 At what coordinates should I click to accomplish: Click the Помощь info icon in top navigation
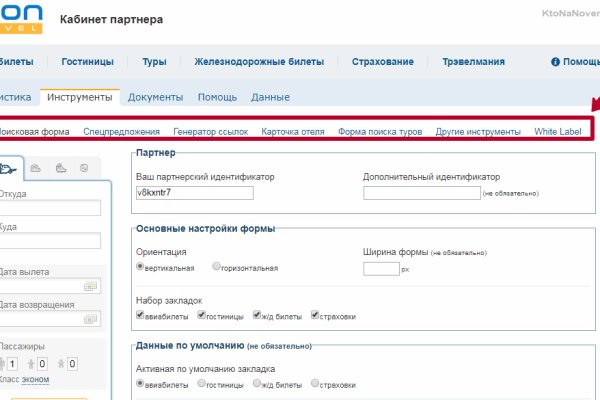[555, 62]
